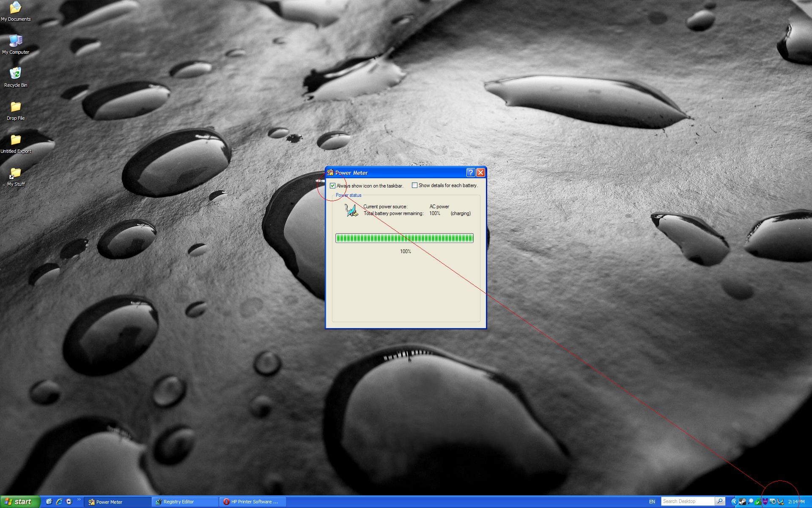Open the My Documents desktop icon
Image resolution: width=812 pixels, height=508 pixels.
coord(16,11)
